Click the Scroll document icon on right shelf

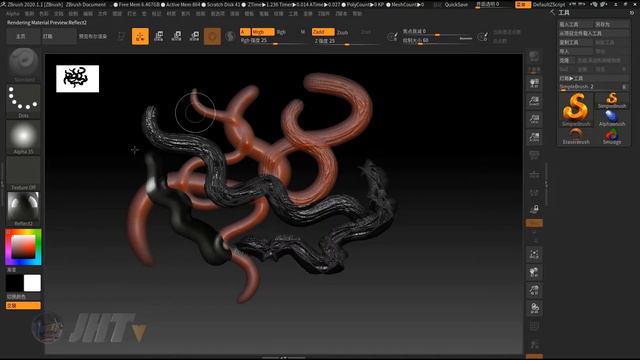pos(534,83)
